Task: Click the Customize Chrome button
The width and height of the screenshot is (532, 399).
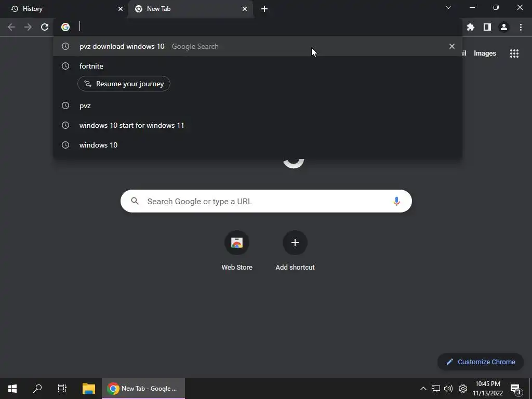Action: (x=481, y=362)
